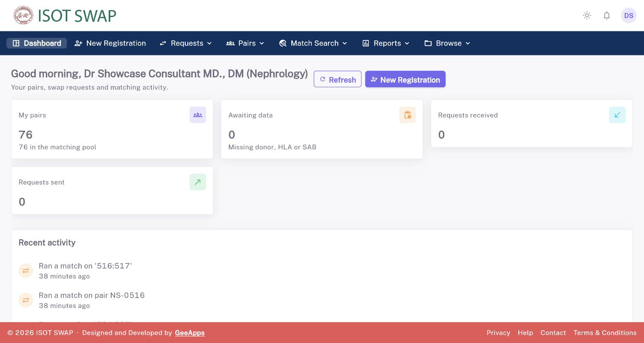Select 'Ran a match on pair NS-0516' activity
Image resolution: width=644 pixels, height=343 pixels.
click(92, 295)
